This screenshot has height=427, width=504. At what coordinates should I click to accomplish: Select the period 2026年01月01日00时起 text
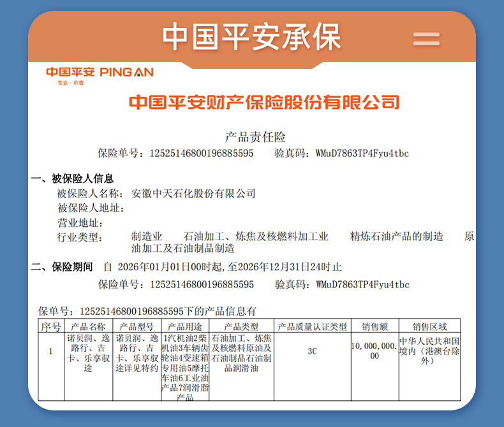pos(170,267)
